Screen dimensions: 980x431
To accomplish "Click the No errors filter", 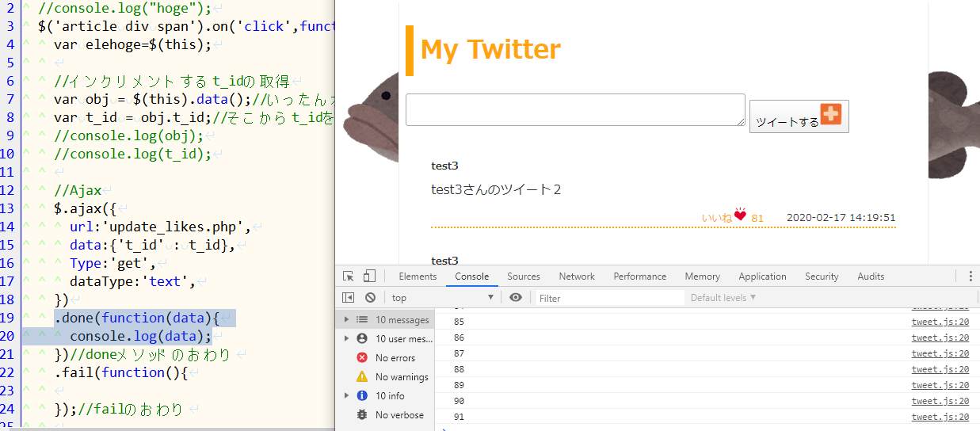I will (395, 358).
